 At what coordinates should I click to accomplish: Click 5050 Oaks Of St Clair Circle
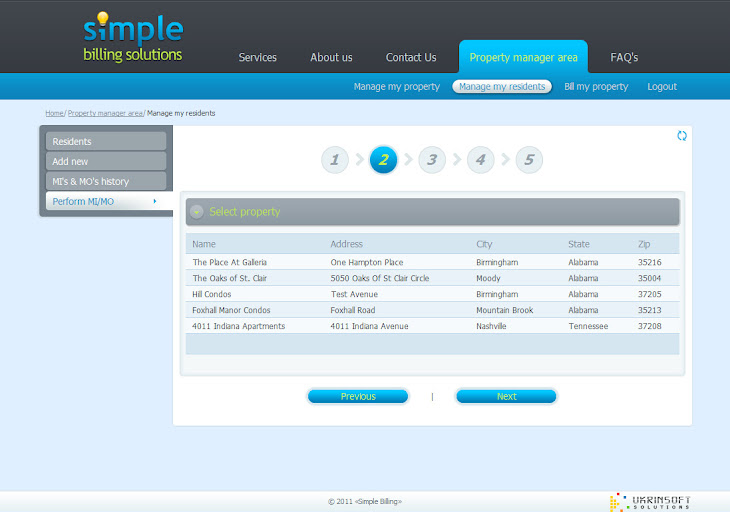[380, 278]
